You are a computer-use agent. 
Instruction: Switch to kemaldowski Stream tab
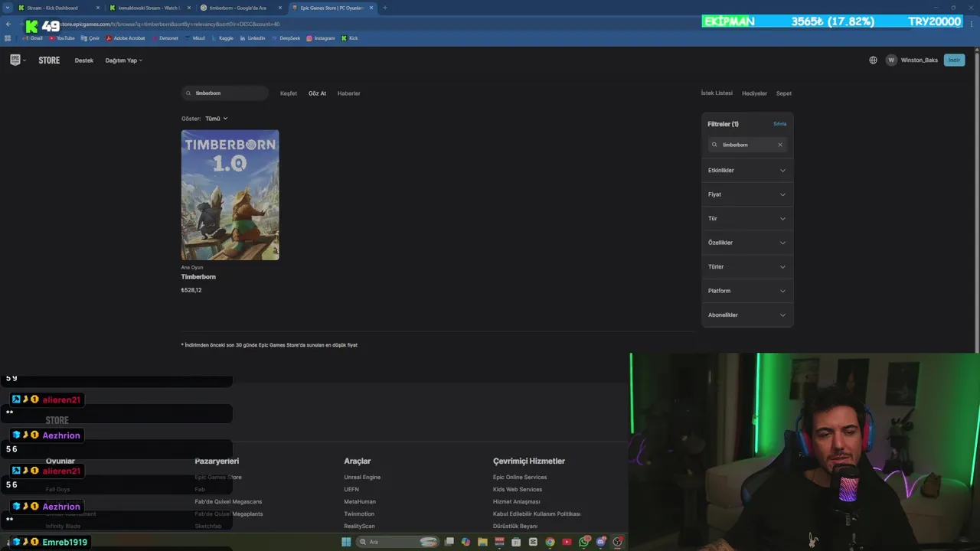[149, 8]
